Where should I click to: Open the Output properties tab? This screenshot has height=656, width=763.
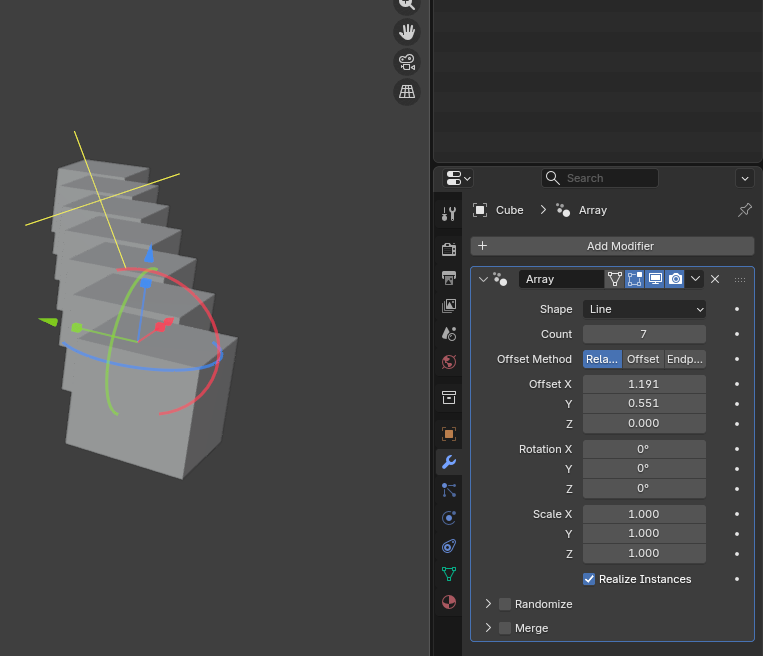click(449, 277)
